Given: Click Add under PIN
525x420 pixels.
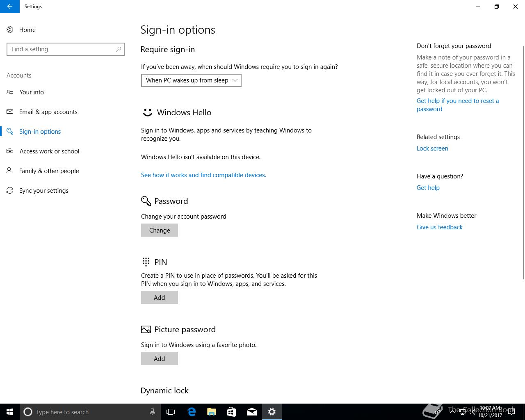Looking at the screenshot, I should click(x=160, y=297).
